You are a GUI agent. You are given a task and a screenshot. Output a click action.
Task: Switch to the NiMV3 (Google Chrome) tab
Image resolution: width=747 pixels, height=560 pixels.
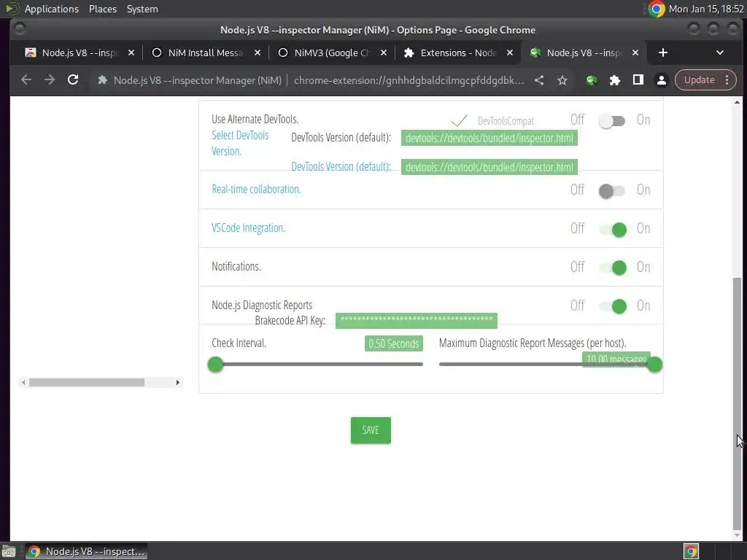click(x=331, y=52)
